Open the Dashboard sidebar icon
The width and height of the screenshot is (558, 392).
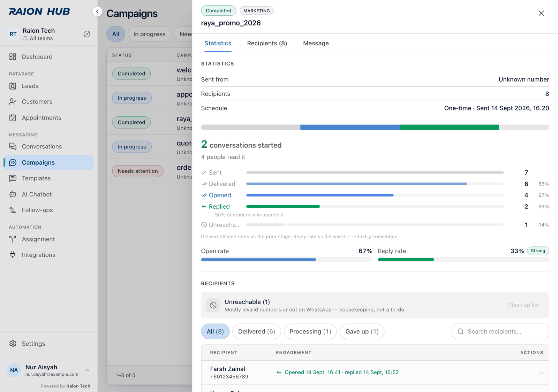[x=13, y=57]
